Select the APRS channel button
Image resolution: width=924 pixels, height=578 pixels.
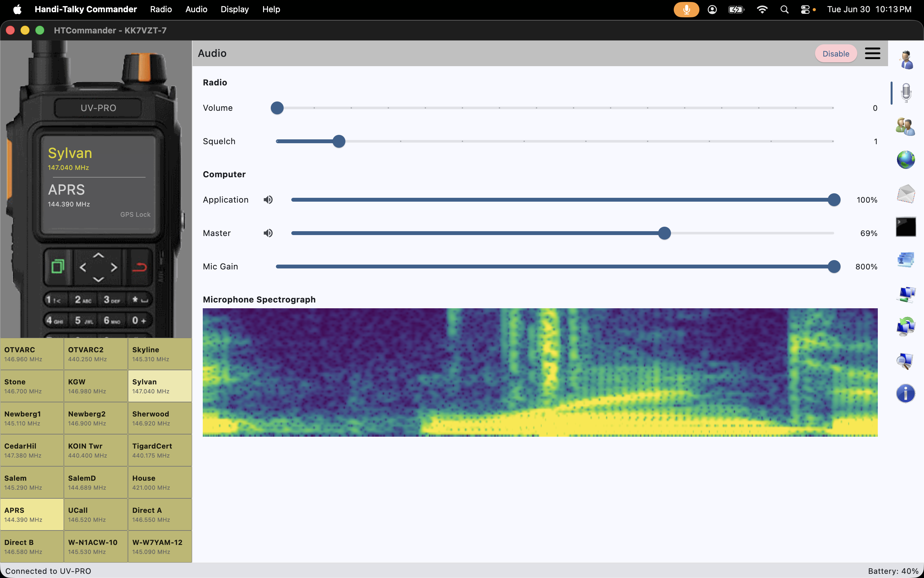click(x=32, y=514)
